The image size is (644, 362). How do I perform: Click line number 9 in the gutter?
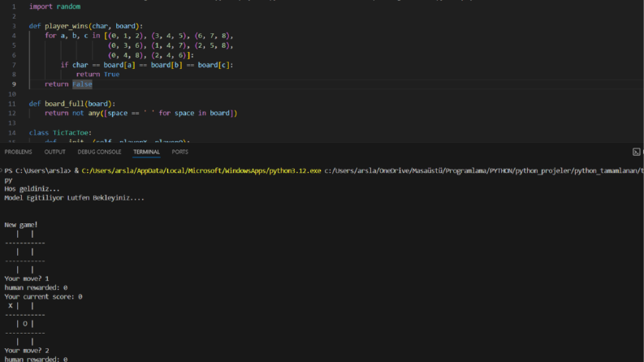tap(14, 84)
